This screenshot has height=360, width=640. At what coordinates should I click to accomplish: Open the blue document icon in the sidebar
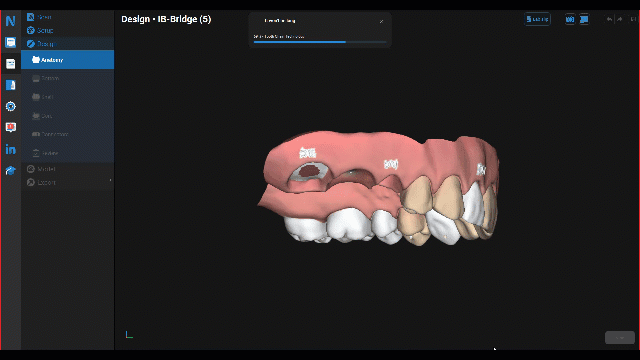point(11,85)
